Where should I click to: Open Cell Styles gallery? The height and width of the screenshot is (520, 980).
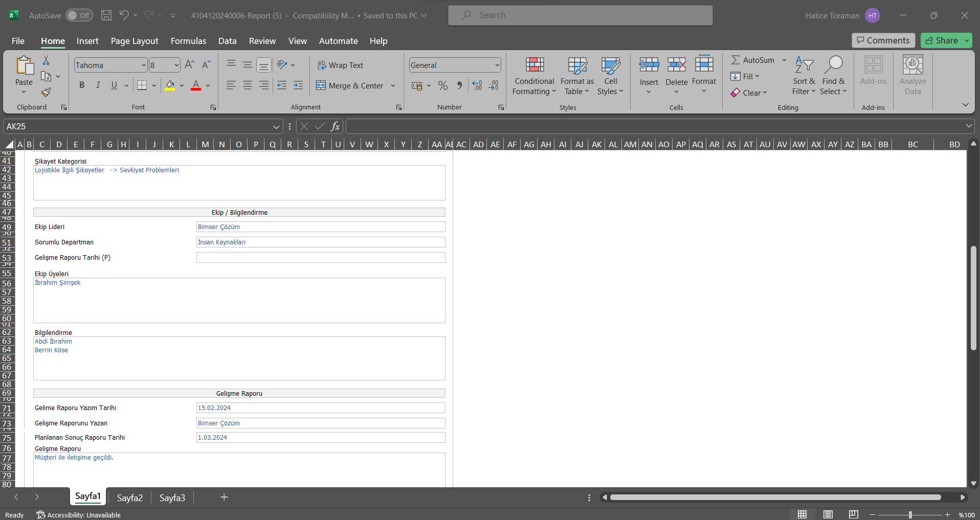(x=611, y=76)
